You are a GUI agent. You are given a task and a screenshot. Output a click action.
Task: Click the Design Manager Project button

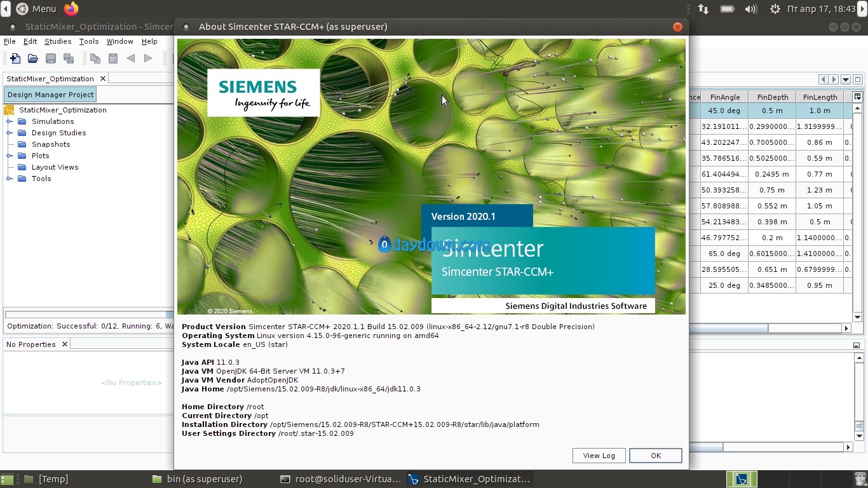(51, 95)
